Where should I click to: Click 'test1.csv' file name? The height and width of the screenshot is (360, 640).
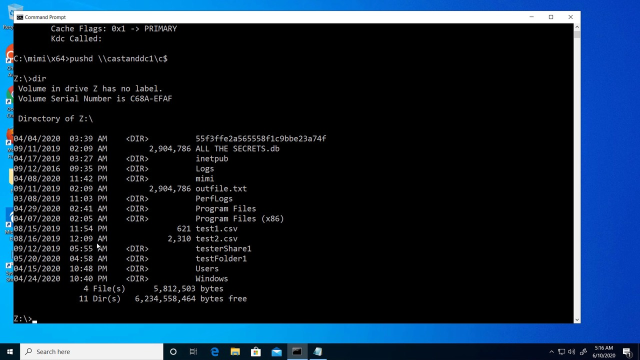[x=216, y=229]
